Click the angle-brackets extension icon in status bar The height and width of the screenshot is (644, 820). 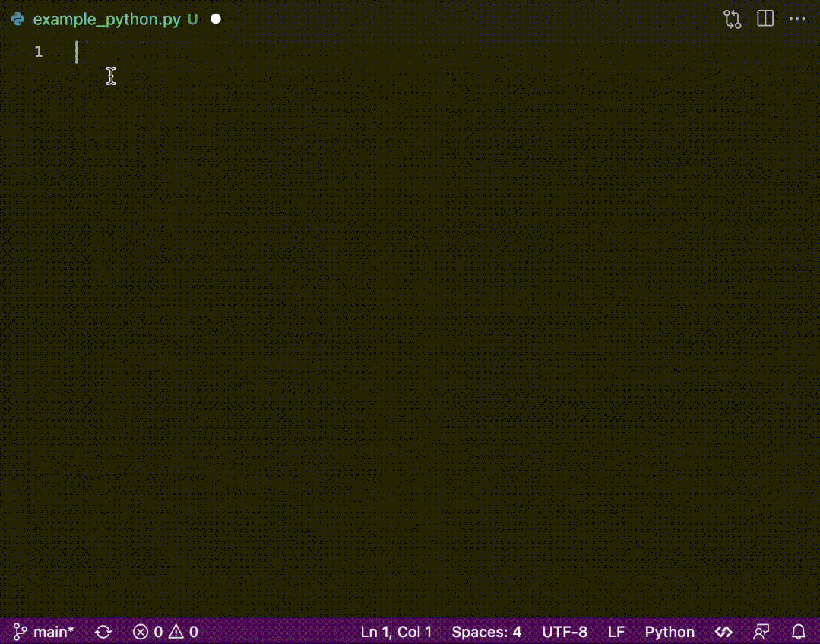coord(723,632)
